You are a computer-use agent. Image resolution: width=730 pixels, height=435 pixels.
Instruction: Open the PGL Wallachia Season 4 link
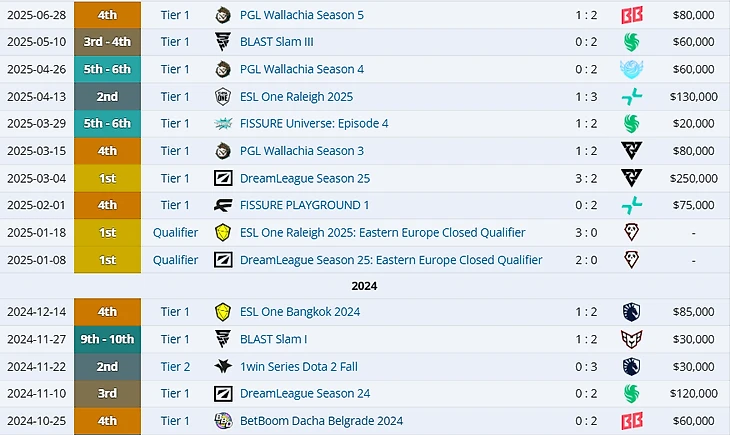[300, 69]
